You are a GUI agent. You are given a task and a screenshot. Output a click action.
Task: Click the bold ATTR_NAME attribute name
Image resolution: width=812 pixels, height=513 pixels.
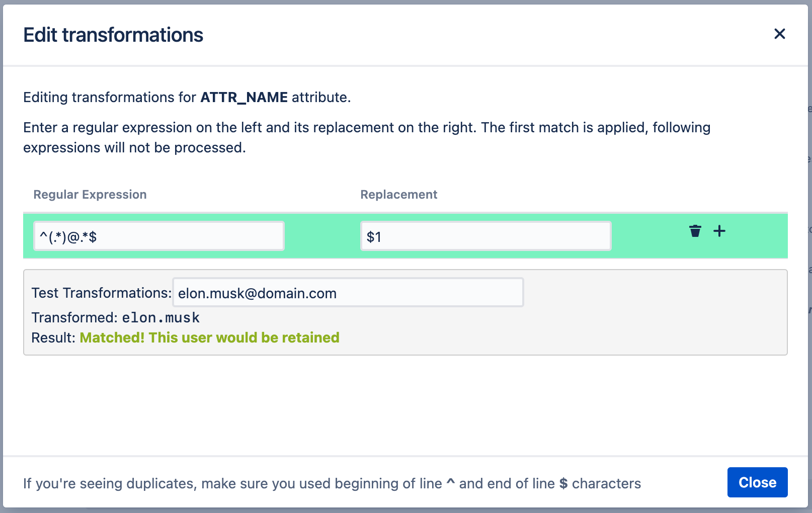click(x=244, y=97)
